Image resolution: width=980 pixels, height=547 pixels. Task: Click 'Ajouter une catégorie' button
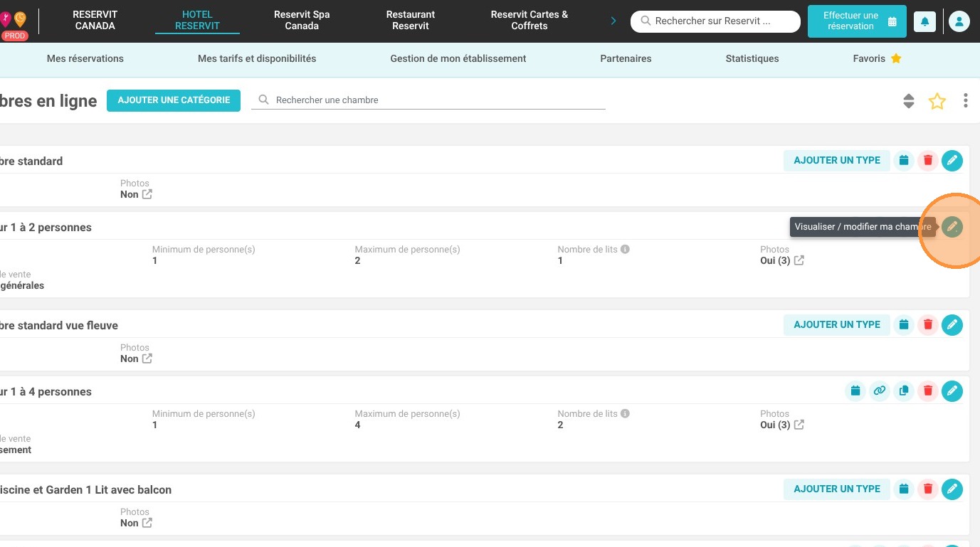[174, 100]
